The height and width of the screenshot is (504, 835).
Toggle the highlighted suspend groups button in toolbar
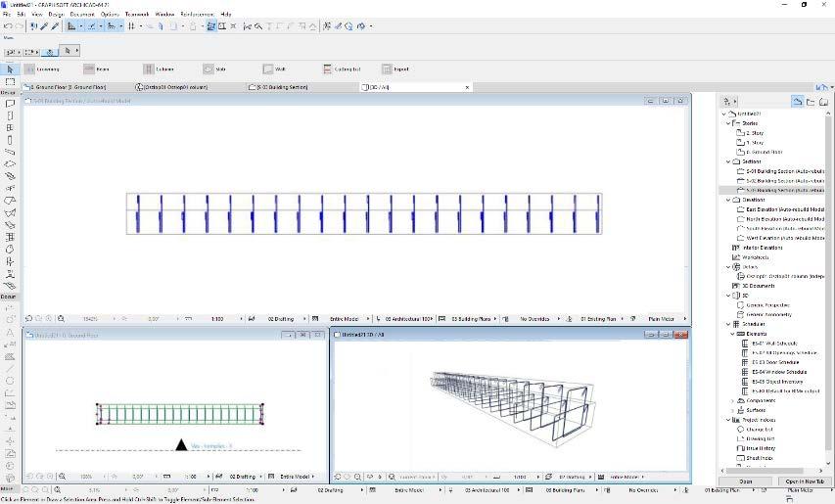[211, 26]
